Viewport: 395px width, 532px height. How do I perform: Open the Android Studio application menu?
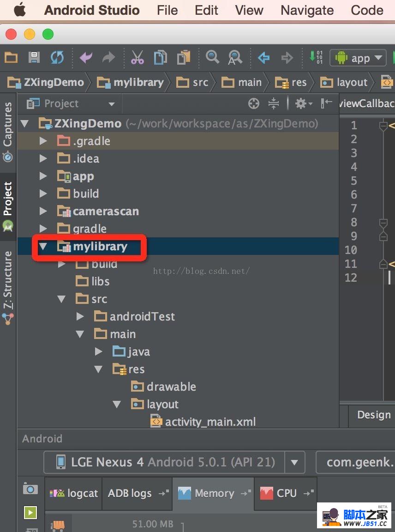click(92, 10)
